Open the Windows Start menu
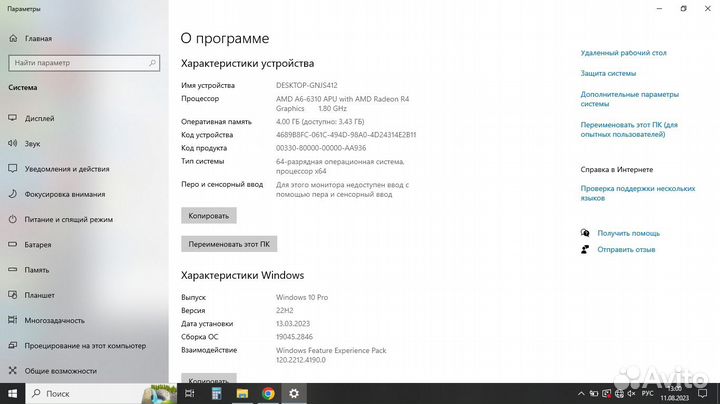Image resolution: width=720 pixels, height=404 pixels. (12, 394)
